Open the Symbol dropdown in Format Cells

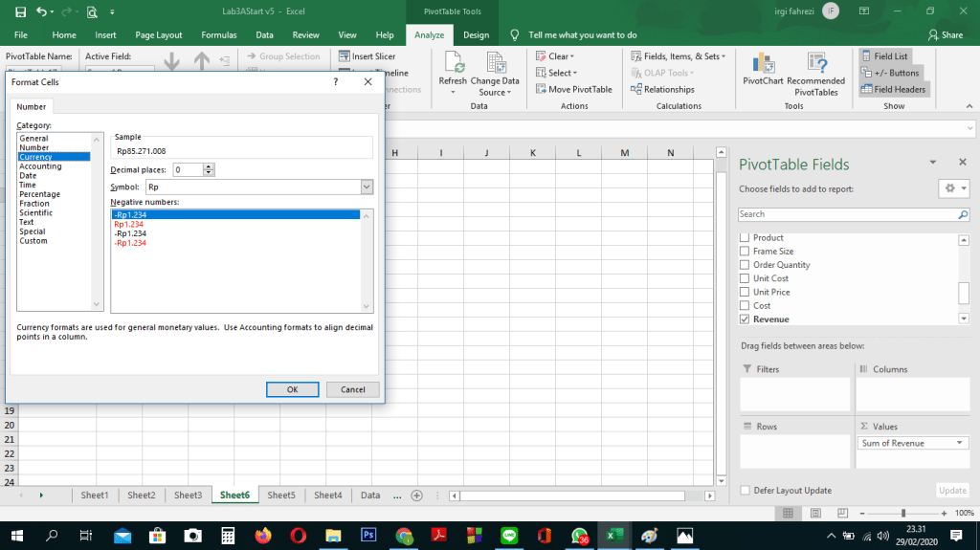pos(366,187)
